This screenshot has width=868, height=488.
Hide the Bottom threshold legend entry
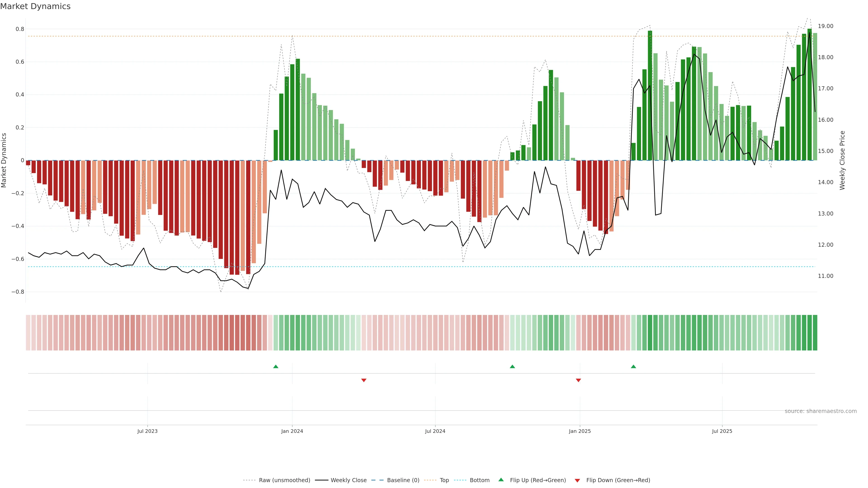coord(479,480)
